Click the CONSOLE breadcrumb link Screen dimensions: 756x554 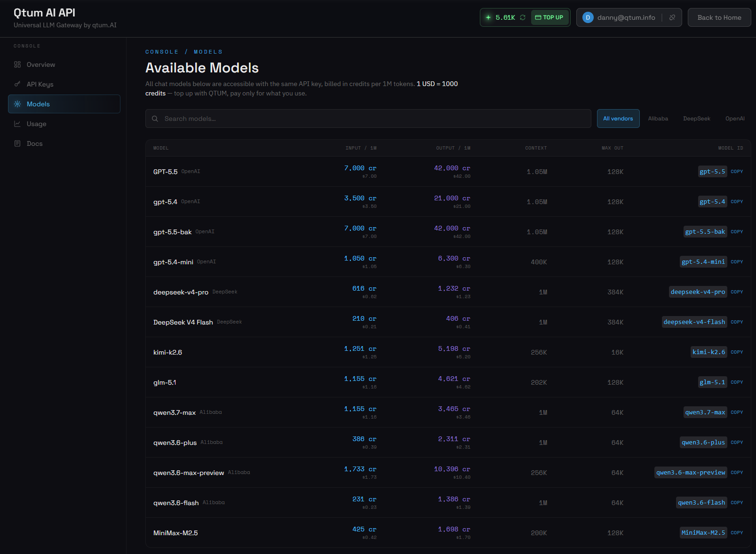(x=162, y=52)
